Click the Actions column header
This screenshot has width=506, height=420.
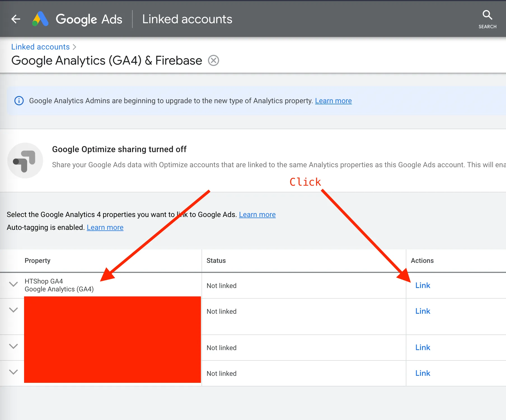pyautogui.click(x=422, y=261)
